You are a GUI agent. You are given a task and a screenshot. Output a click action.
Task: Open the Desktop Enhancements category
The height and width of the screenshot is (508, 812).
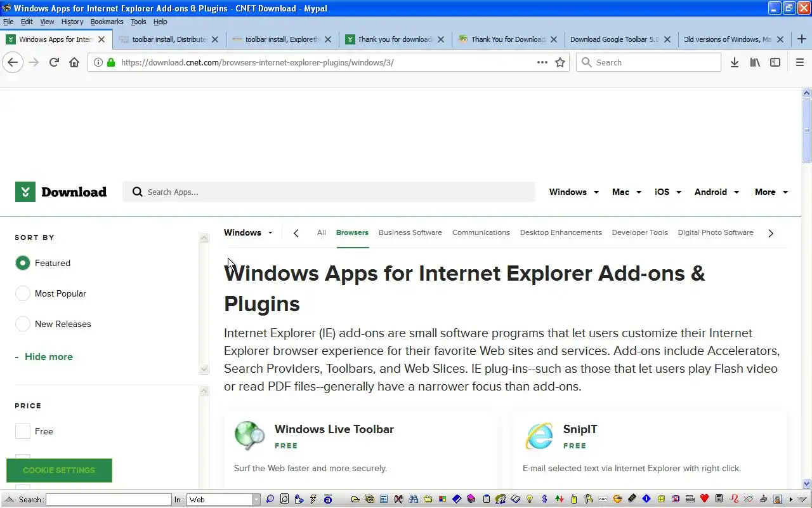pyautogui.click(x=561, y=232)
